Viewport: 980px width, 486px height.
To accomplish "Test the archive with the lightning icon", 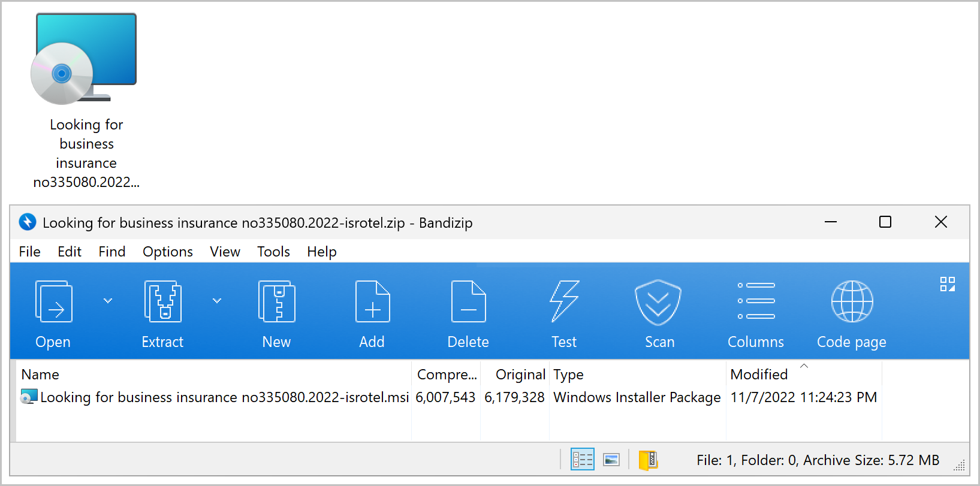I will (564, 303).
